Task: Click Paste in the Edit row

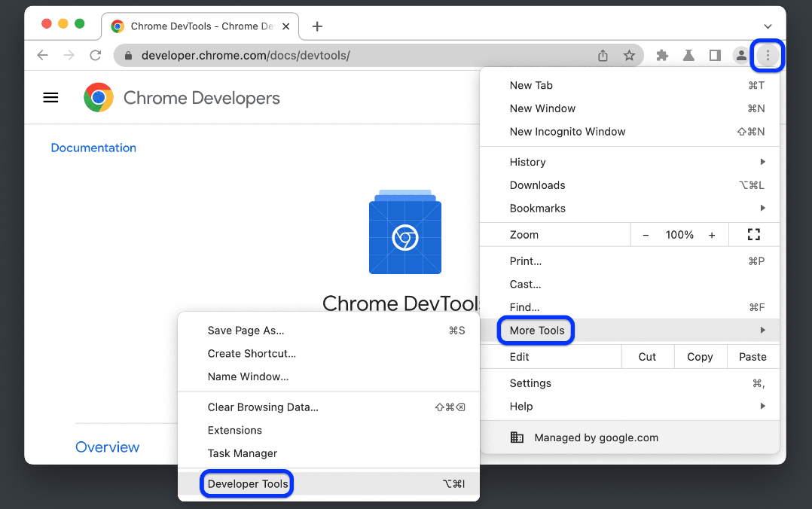Action: click(x=753, y=357)
